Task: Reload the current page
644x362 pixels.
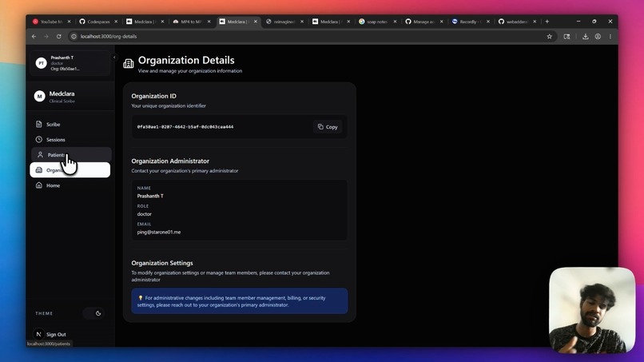Action: coord(59,37)
